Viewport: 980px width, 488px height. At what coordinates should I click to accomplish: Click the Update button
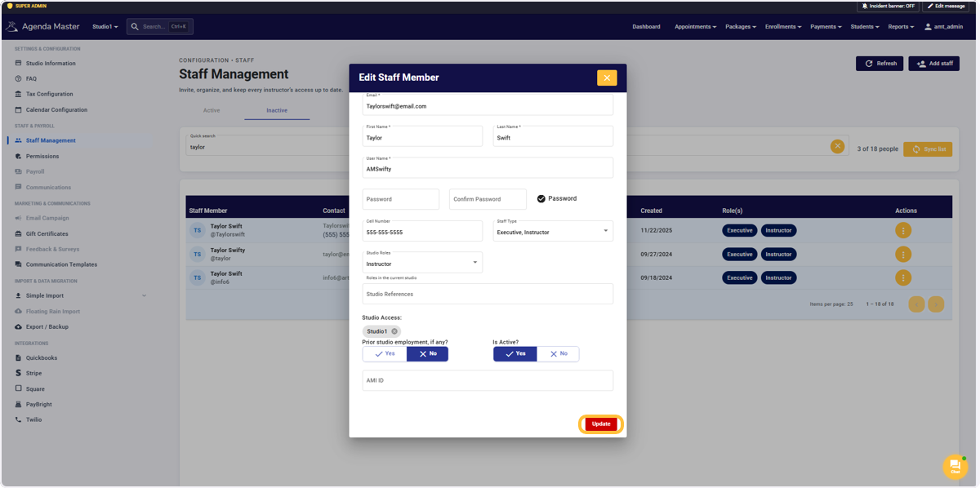pyautogui.click(x=601, y=424)
